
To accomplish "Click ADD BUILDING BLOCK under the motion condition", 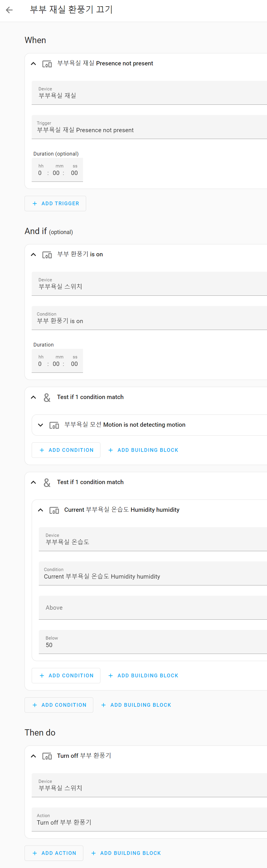I will click(143, 450).
